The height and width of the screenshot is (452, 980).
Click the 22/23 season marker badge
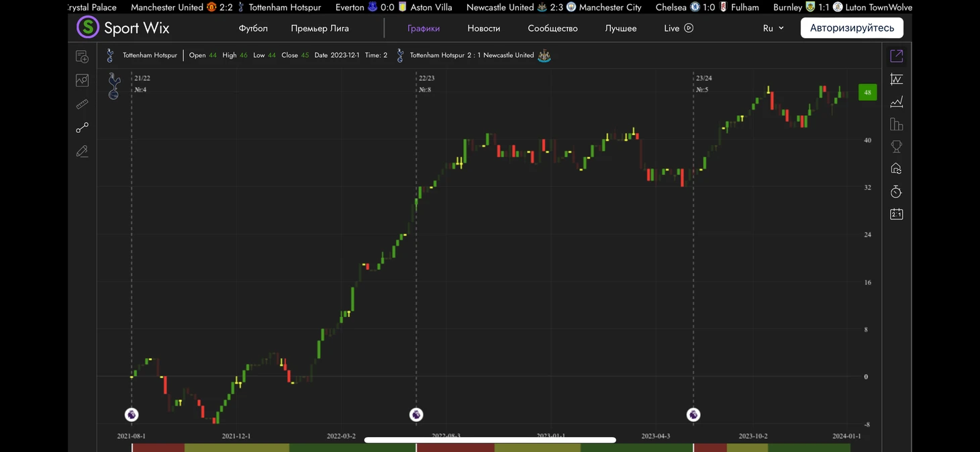point(416,415)
